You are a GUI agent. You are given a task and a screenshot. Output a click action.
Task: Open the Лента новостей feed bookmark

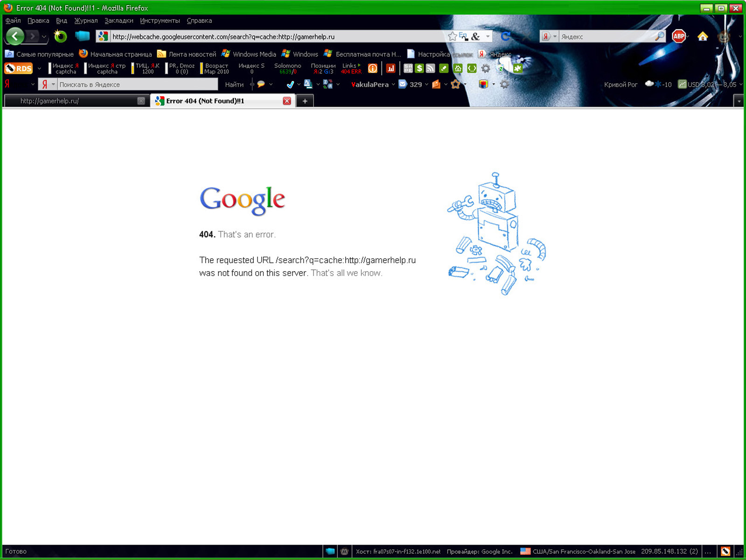(187, 54)
